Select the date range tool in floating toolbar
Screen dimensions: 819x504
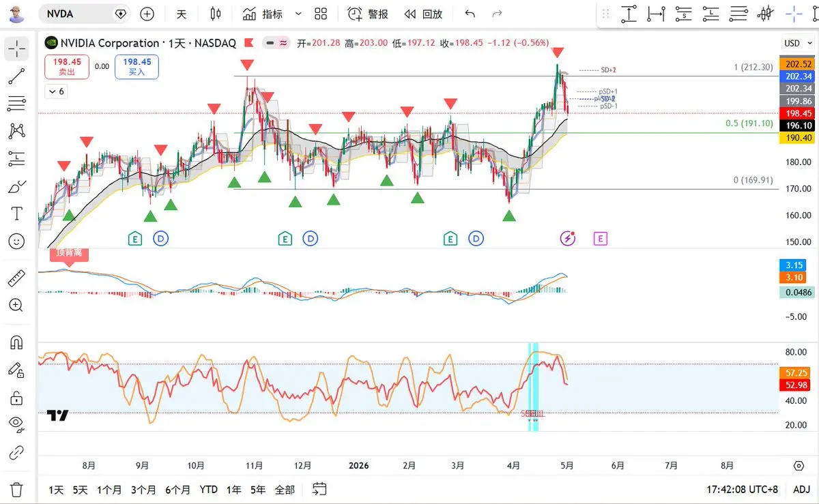(656, 13)
